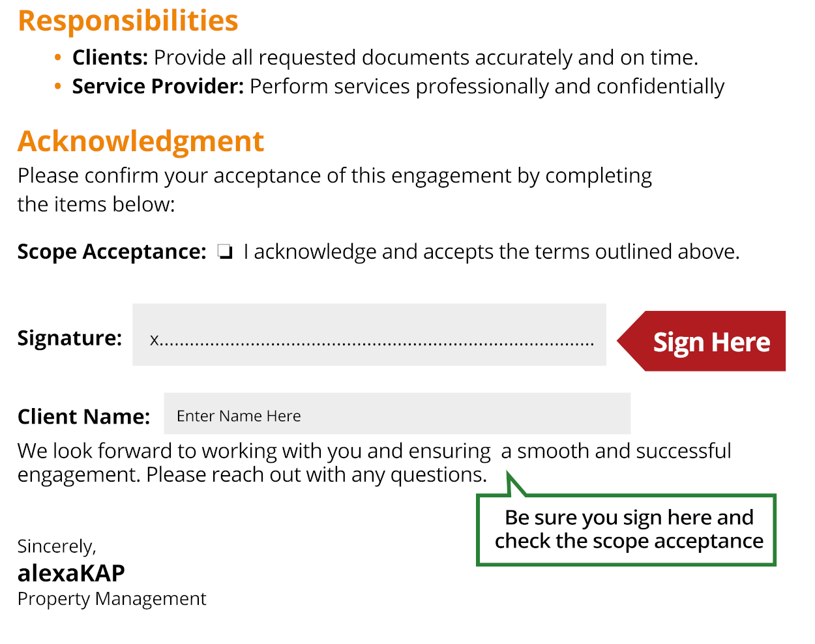Select the green sign-here reminder callout

tap(626, 529)
